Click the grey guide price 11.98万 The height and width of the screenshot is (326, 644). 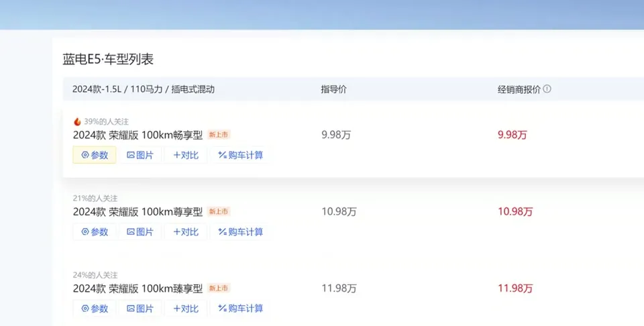(339, 288)
